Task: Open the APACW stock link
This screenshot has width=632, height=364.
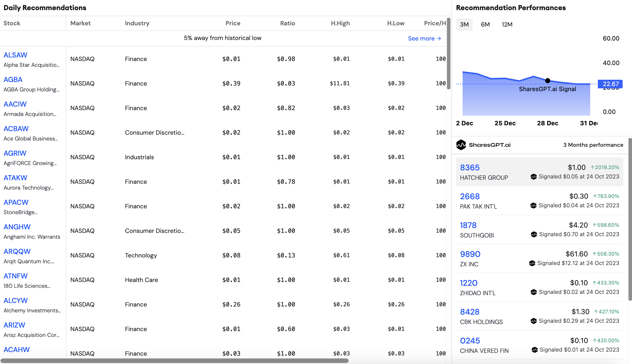Action: 16,202
